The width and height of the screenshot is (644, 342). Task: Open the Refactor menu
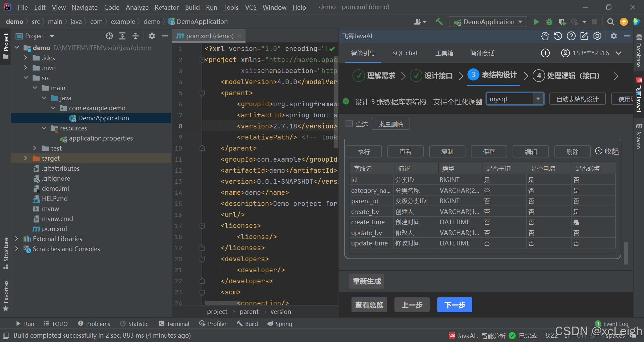pyautogui.click(x=166, y=7)
